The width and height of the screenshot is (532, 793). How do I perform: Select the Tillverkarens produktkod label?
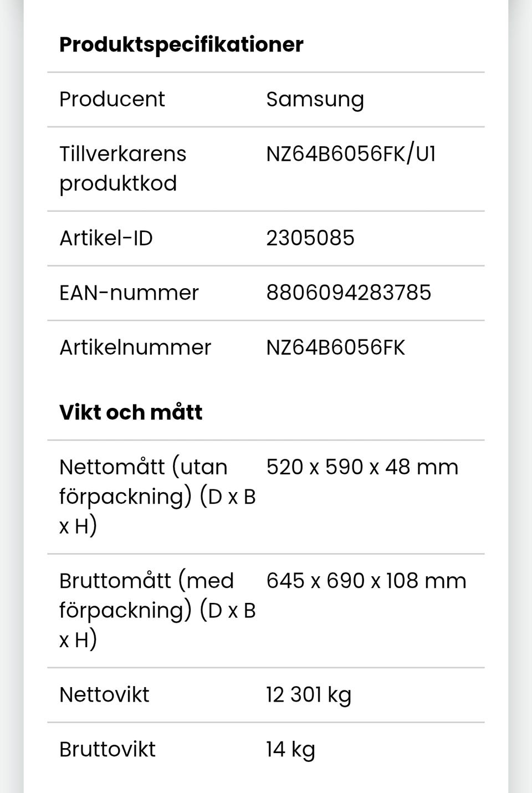[122, 168]
